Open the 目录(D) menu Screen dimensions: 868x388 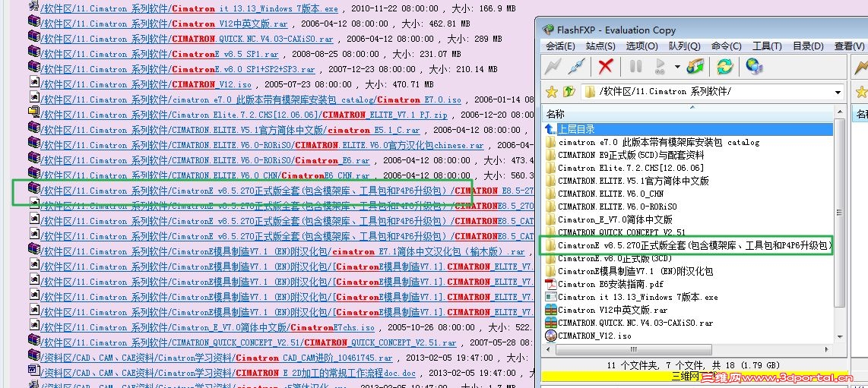(x=808, y=46)
